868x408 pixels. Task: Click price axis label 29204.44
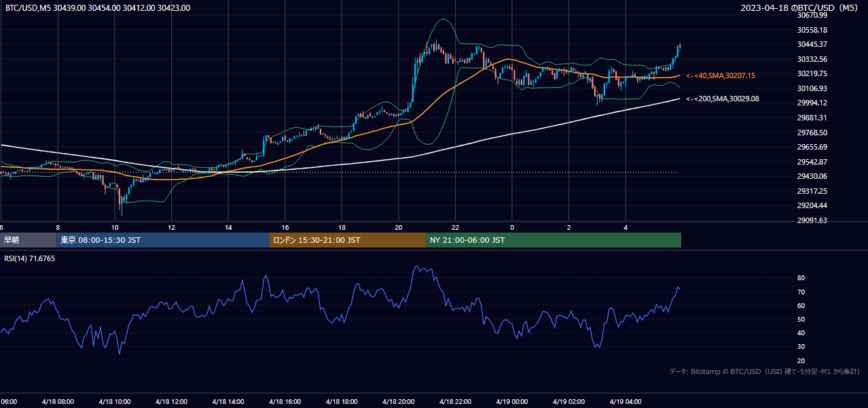[812, 205]
